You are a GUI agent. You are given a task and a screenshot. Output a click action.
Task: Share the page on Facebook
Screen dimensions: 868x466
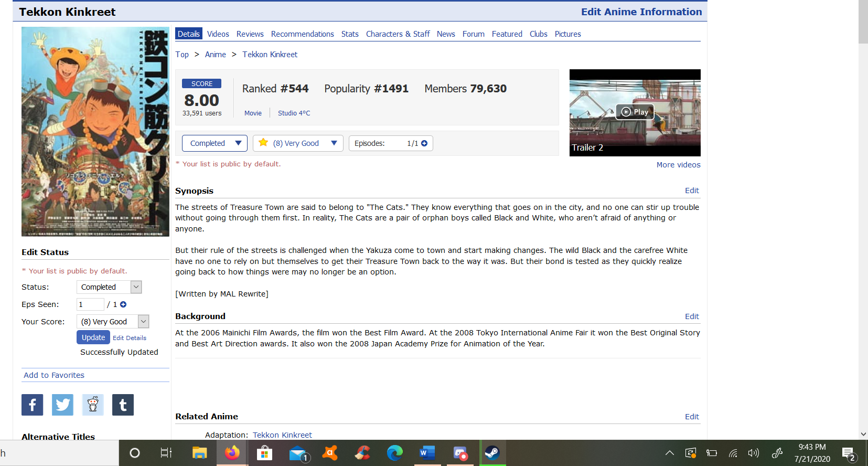[32, 405]
